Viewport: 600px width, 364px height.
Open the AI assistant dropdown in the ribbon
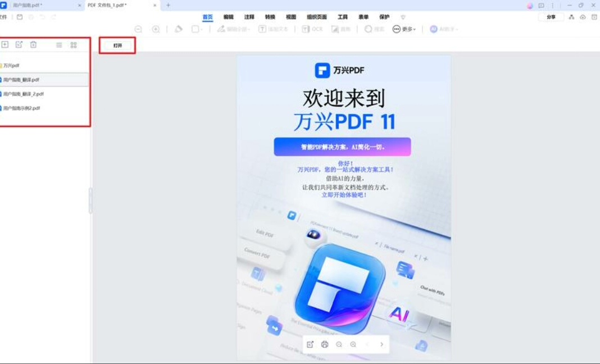[444, 29]
